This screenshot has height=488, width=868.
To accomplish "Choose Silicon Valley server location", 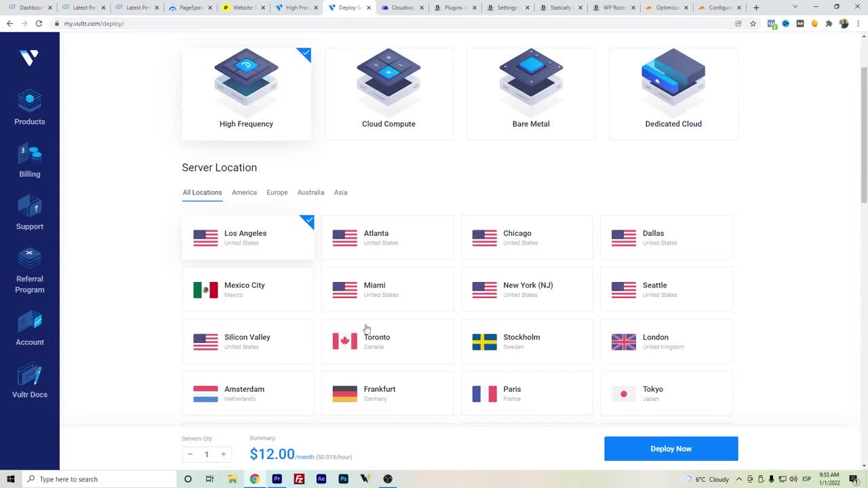I will [x=248, y=342].
